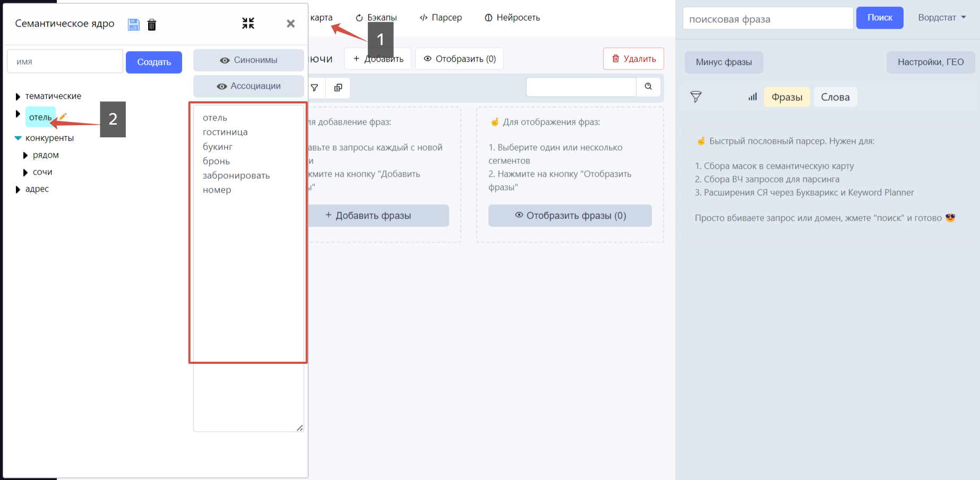
Task: Click the word букинг in the phrases textarea
Action: pyautogui.click(x=218, y=147)
